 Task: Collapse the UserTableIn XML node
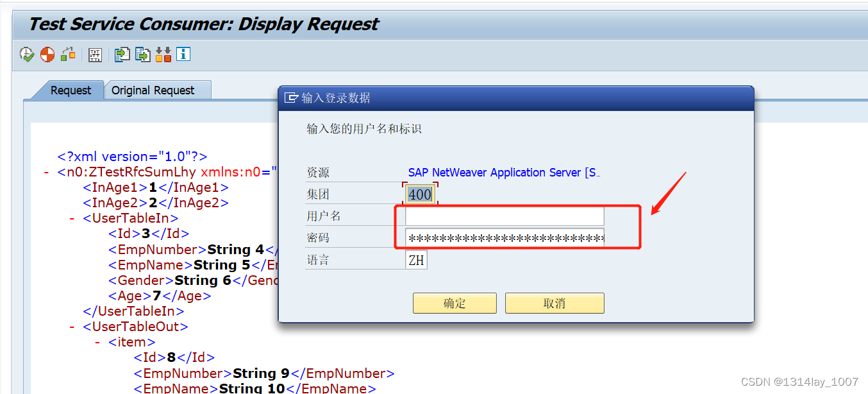point(72,218)
